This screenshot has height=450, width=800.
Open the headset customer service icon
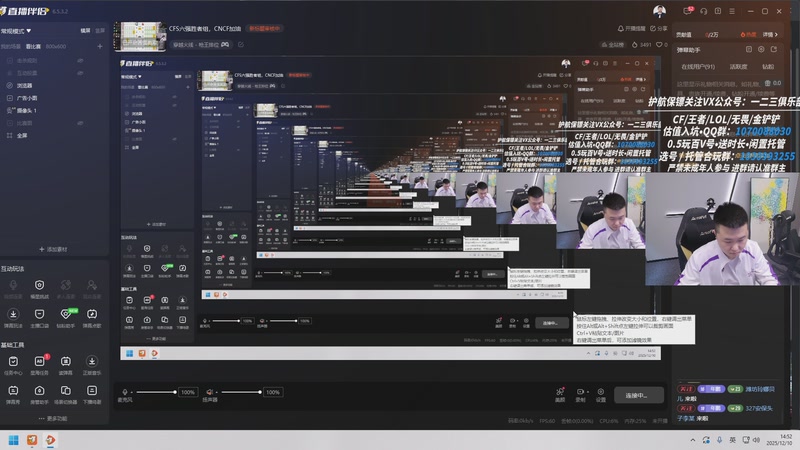[704, 11]
